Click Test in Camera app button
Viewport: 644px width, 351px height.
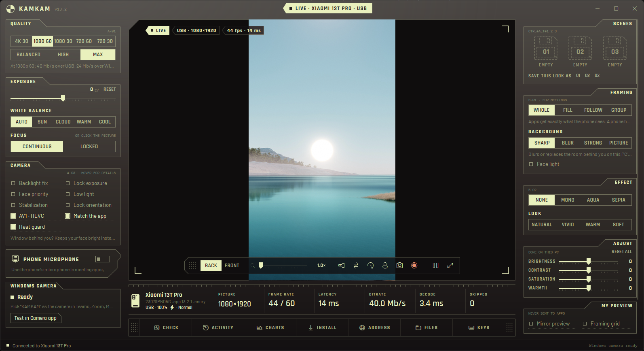tap(36, 318)
